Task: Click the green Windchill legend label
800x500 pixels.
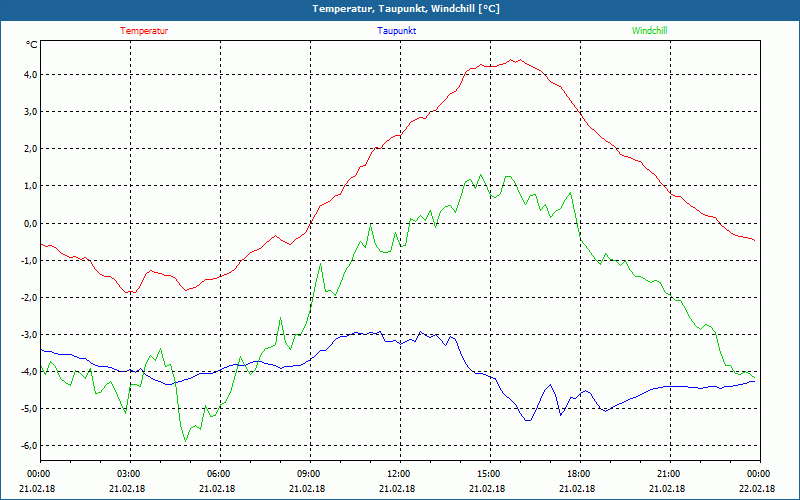Action: click(649, 31)
